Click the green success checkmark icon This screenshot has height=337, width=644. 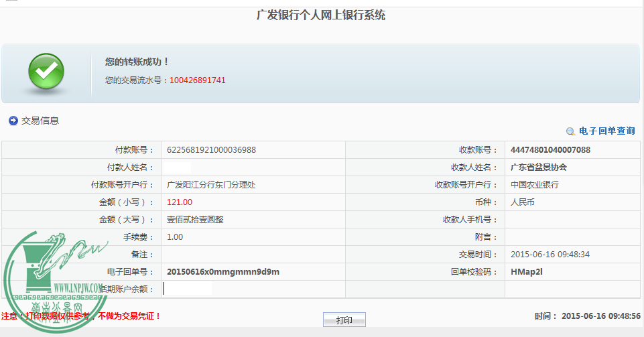[45, 73]
